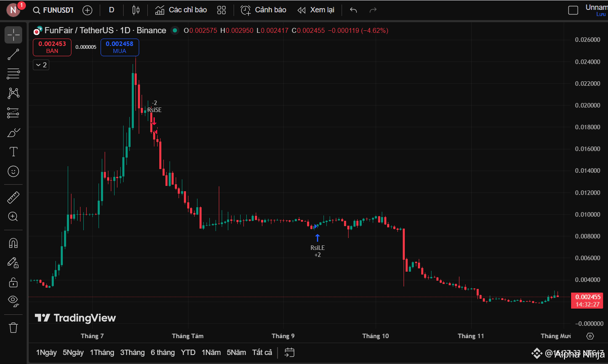
Task: Undo the last chart action
Action: [x=353, y=10]
